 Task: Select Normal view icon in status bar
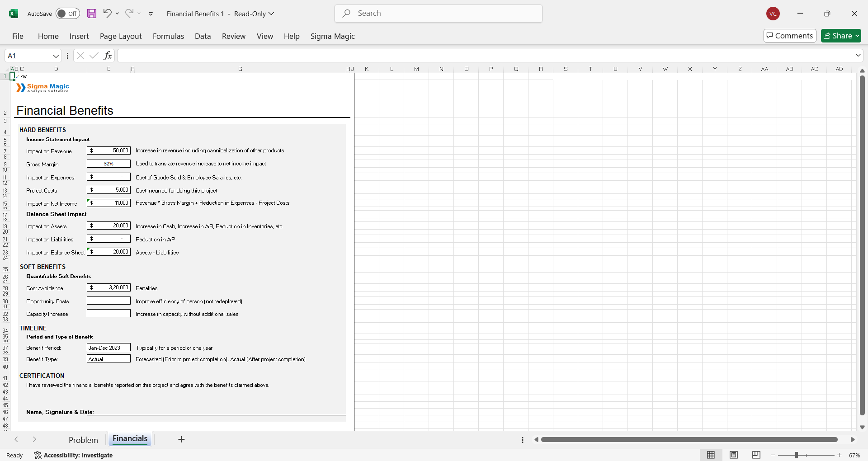(x=711, y=455)
